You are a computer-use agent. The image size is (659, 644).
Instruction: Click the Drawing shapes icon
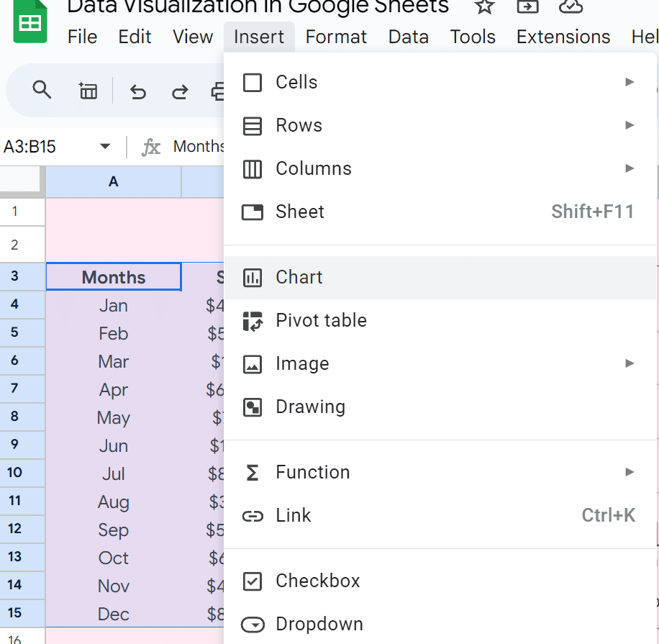[x=253, y=407]
